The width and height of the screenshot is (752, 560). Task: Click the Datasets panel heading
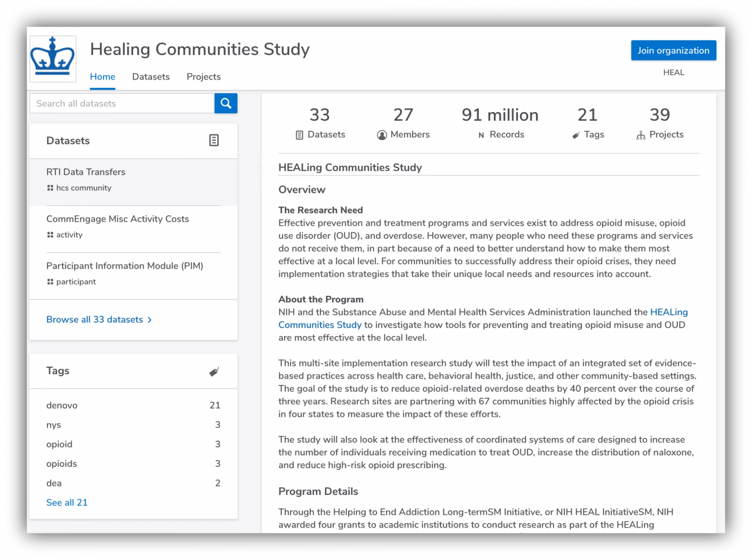click(x=68, y=141)
